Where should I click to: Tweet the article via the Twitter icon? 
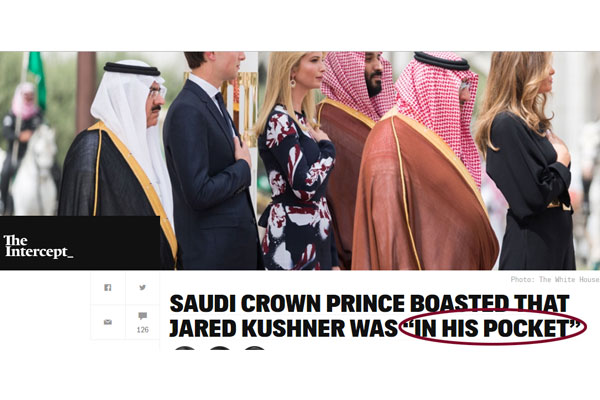click(x=142, y=287)
